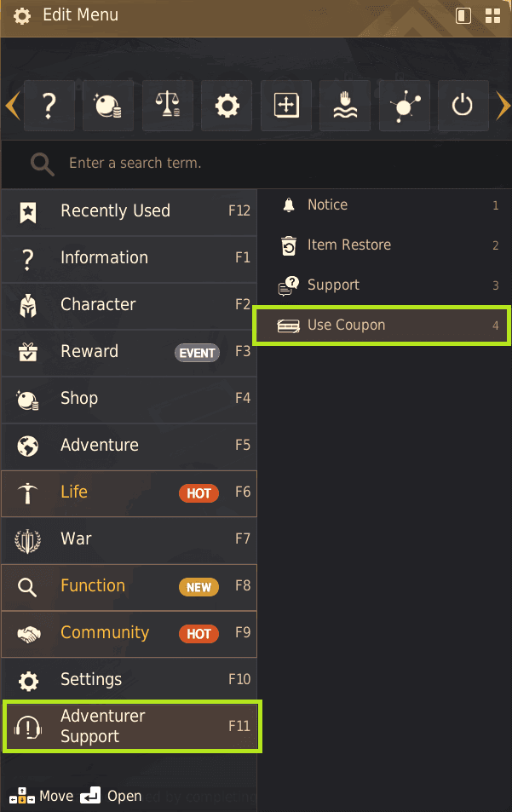
Task: Open Notice in the submenu list
Action: [328, 205]
